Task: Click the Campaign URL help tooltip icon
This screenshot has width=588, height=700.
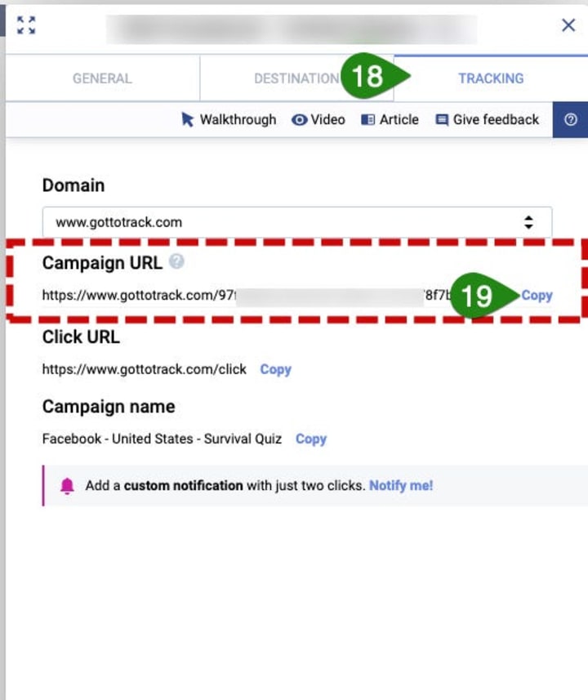Action: 176,261
